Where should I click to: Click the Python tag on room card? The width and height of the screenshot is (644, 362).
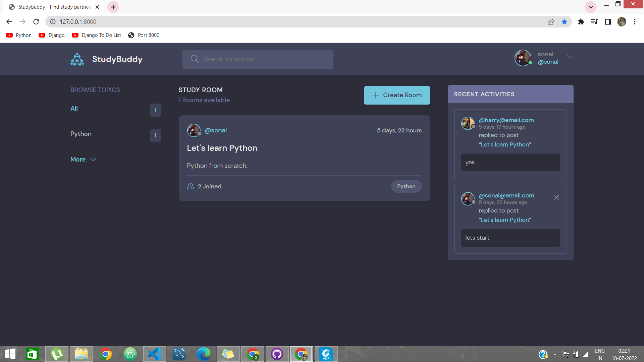coord(406,186)
